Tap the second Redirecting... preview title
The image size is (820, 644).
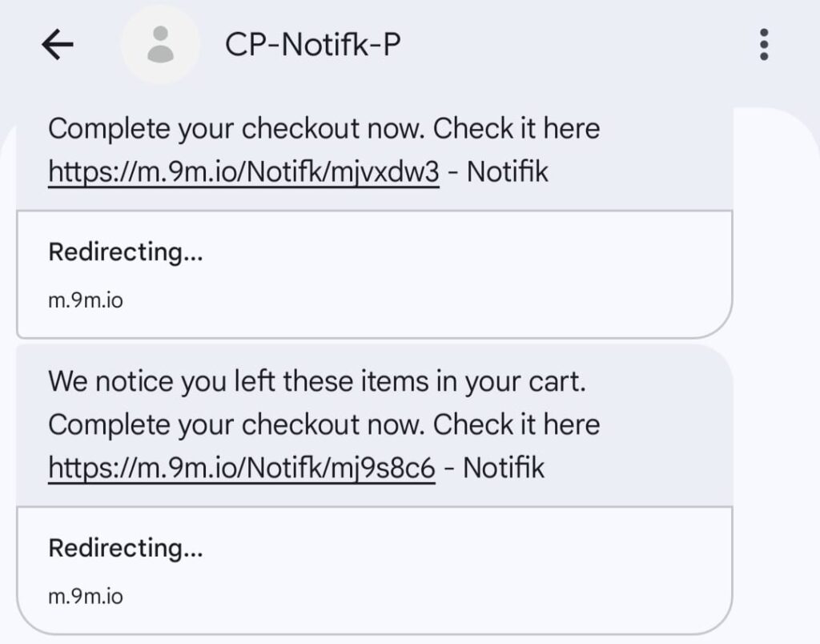pyautogui.click(x=126, y=549)
